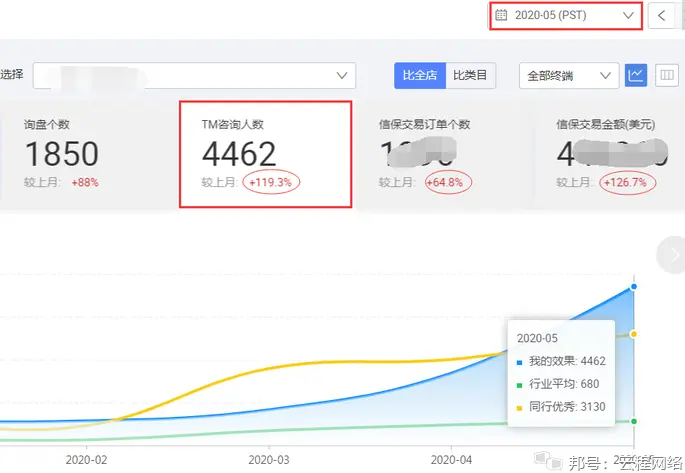Click the blue 2020-05 data point
Viewport: 685px width, 473px height.
(x=633, y=287)
